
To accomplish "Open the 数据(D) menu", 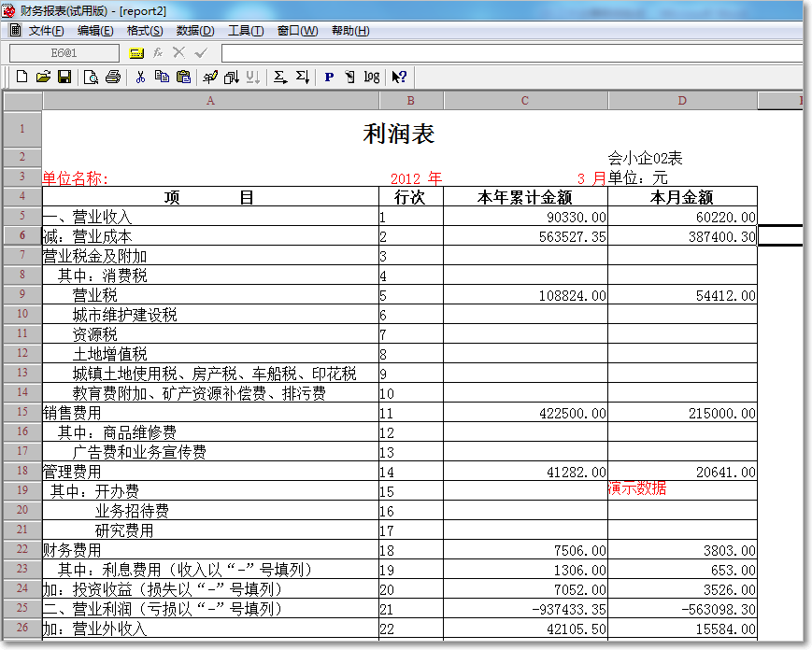I will pos(194,31).
